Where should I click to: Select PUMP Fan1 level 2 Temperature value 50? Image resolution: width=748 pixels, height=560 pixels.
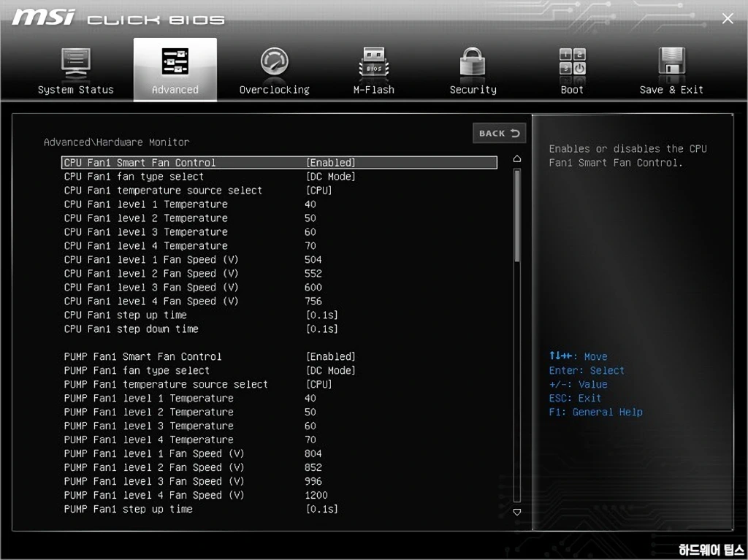pos(310,412)
